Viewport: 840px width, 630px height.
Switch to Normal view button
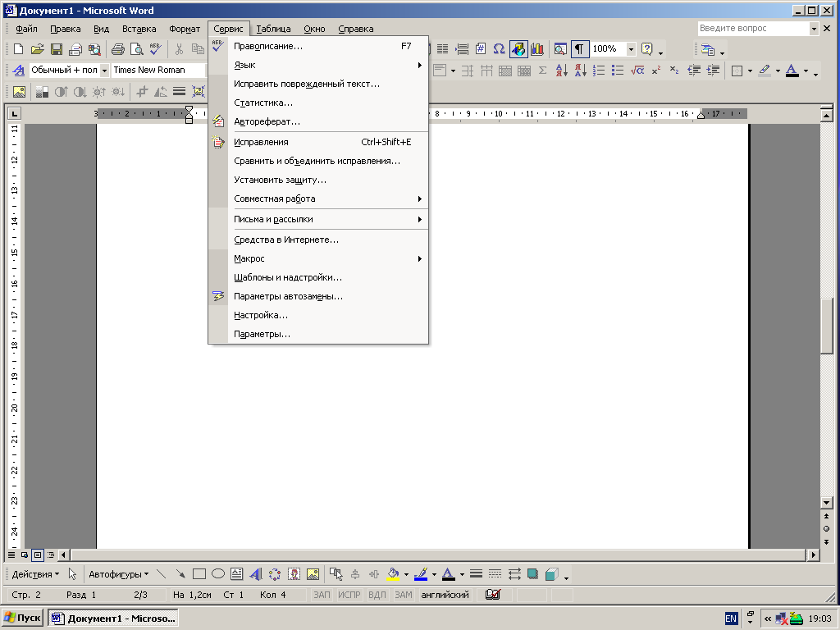(11, 555)
